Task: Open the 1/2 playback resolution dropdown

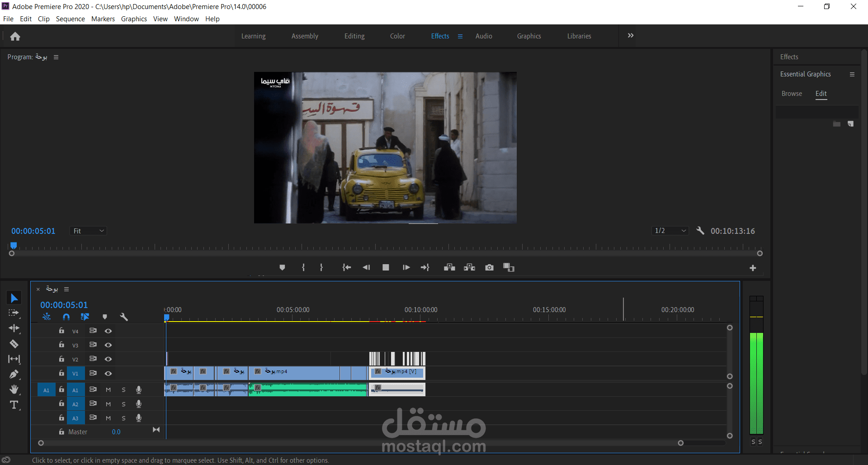Action: pos(670,231)
